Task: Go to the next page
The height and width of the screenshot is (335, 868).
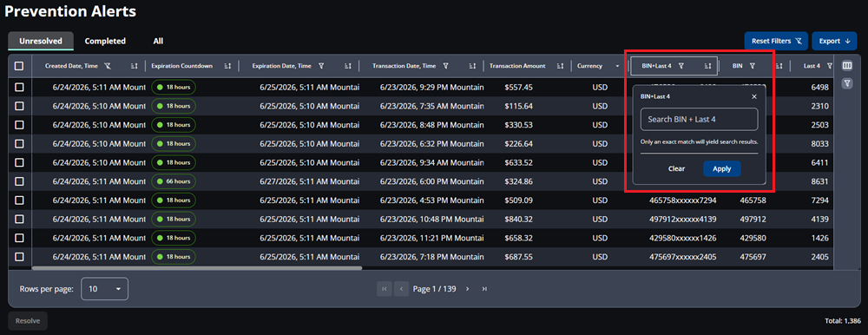Action: coord(467,288)
